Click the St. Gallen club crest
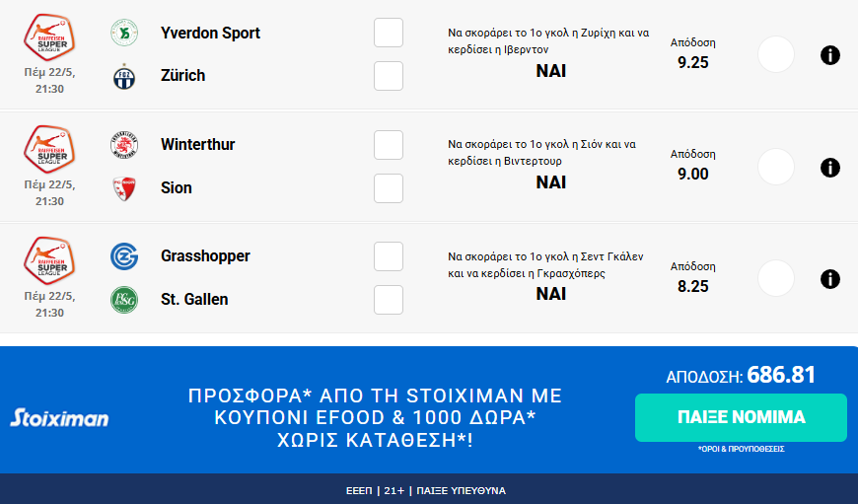The width and height of the screenshot is (858, 504). point(124,299)
